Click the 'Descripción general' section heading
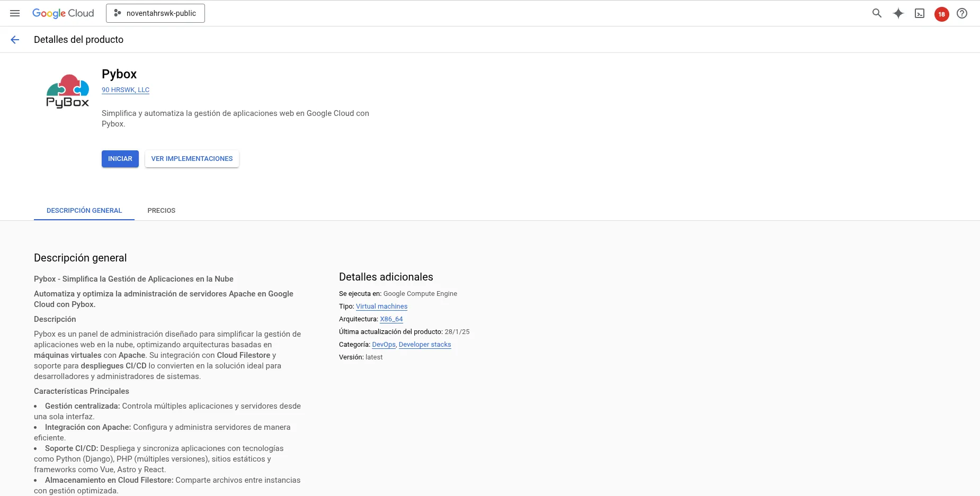This screenshot has width=980, height=496. (x=81, y=258)
